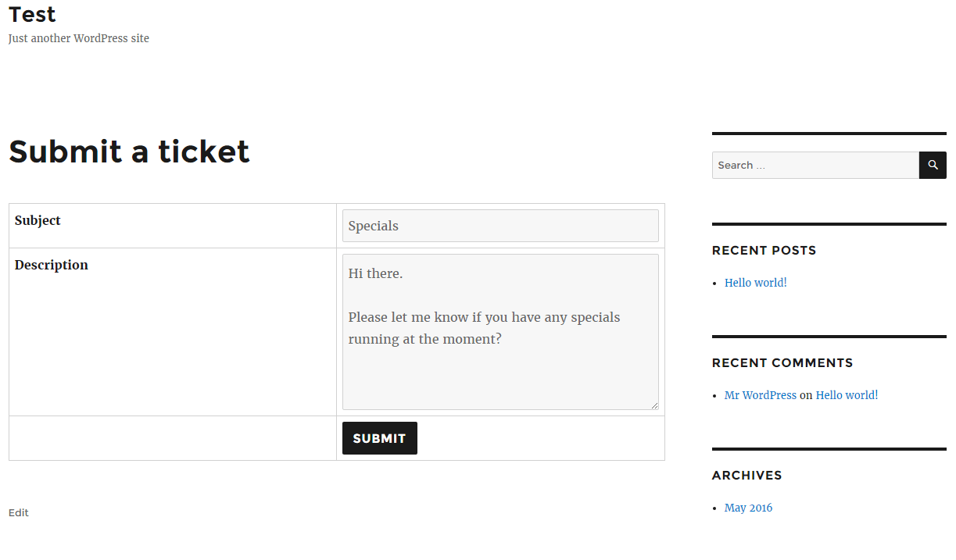956x560 pixels.
Task: Visit the Mr WordPress commenter link
Action: [x=760, y=395]
